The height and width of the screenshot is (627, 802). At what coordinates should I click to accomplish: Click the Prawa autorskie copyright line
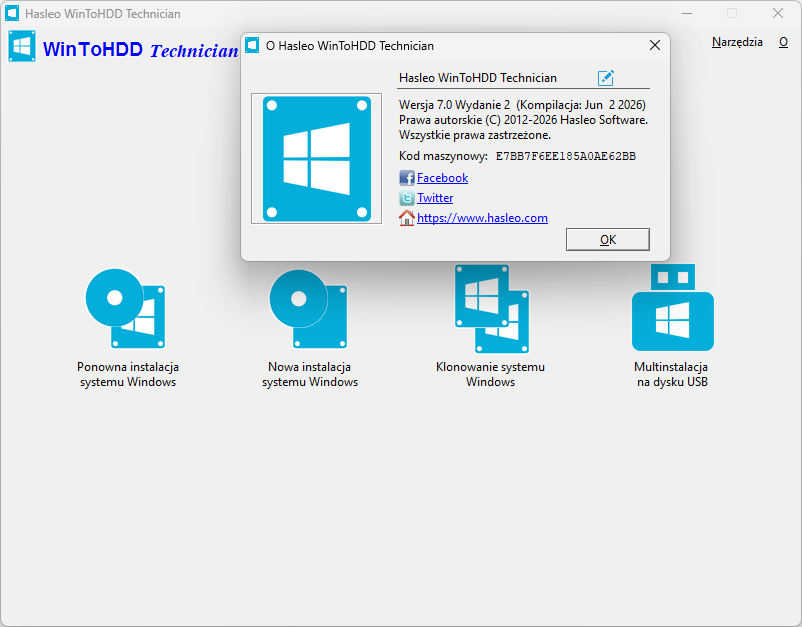[523, 120]
